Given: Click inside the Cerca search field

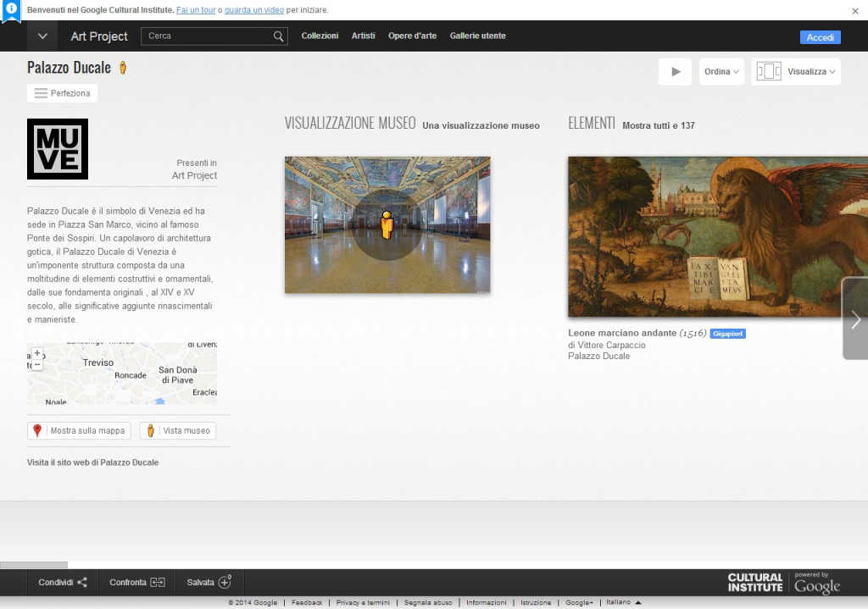Looking at the screenshot, I should coord(203,36).
